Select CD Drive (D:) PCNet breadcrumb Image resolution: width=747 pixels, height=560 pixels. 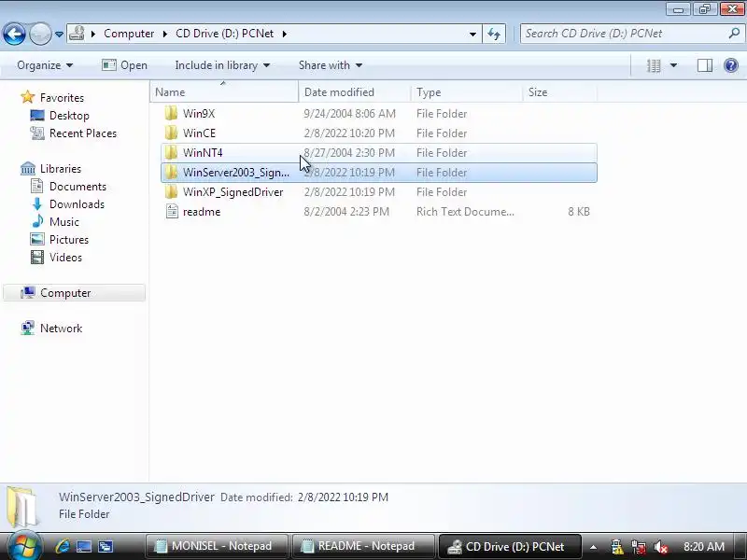224,34
